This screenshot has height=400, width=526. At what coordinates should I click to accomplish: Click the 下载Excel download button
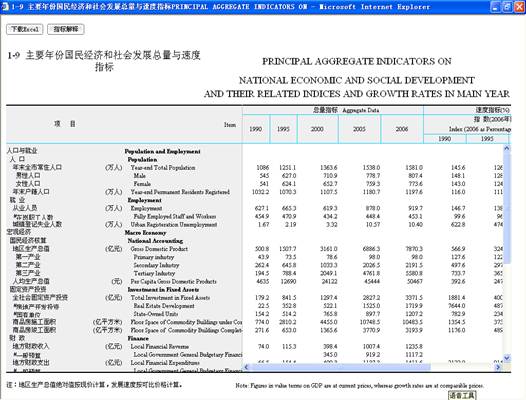[x=24, y=30]
